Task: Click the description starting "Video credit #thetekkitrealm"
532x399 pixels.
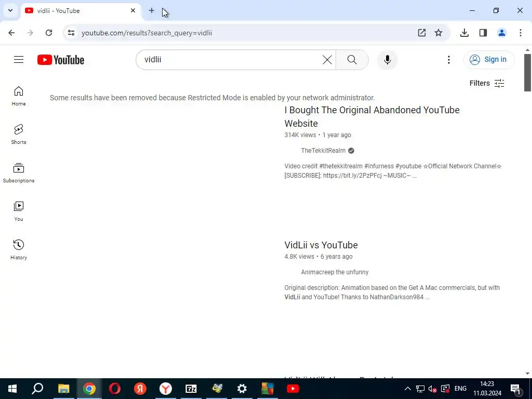Action: click(393, 170)
